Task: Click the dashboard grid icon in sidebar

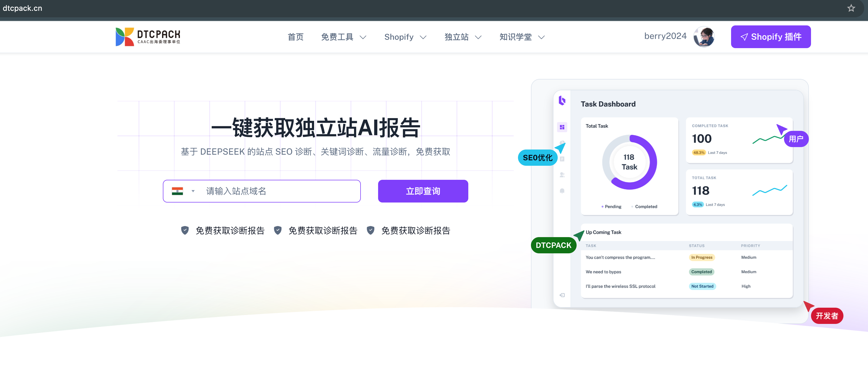Action: [562, 127]
